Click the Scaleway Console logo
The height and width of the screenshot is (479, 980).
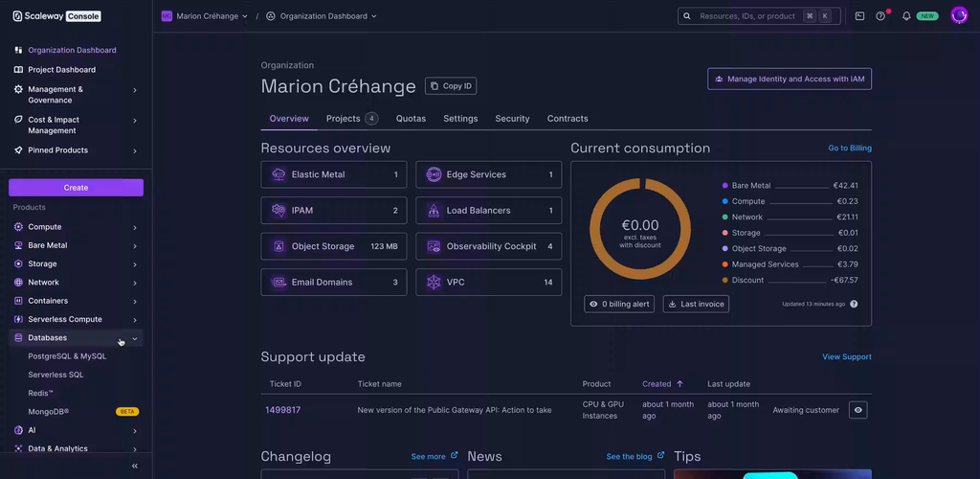56,16
